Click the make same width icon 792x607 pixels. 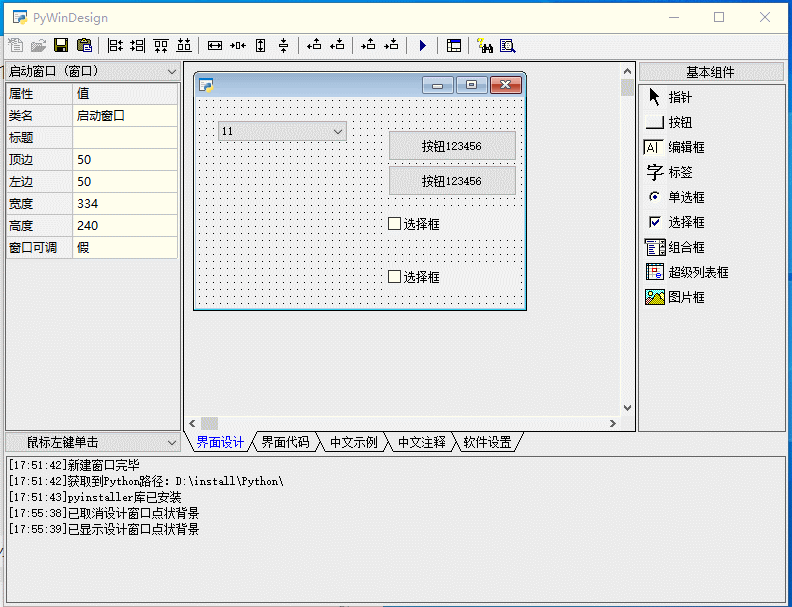click(x=215, y=45)
